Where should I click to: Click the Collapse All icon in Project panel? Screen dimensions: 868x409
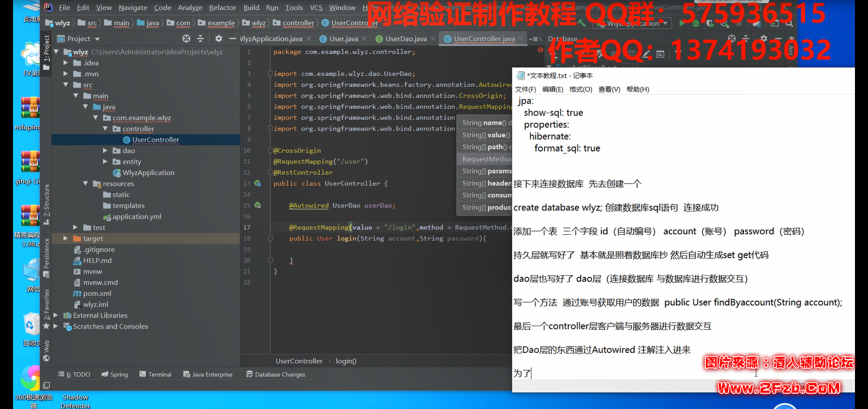200,39
